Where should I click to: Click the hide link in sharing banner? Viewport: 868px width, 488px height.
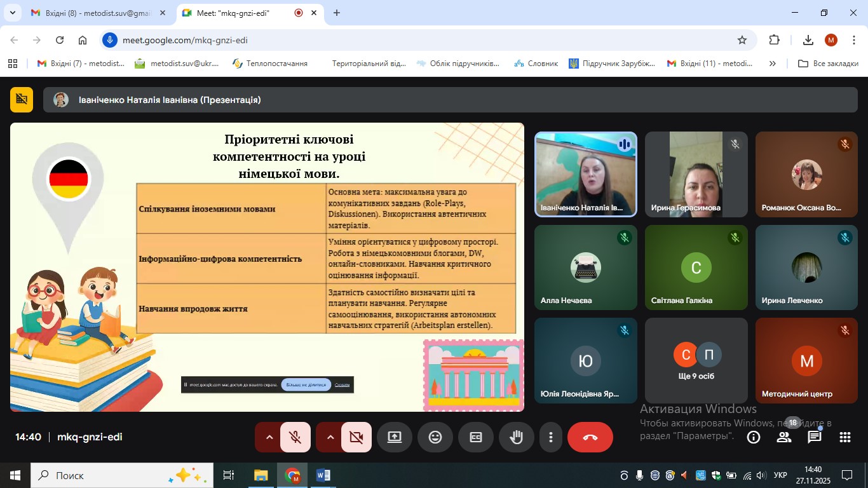(342, 384)
